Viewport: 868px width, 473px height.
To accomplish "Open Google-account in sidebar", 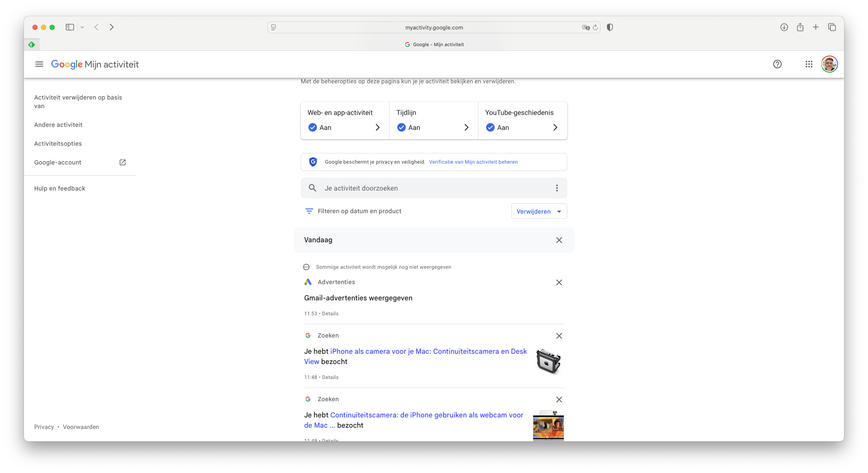I will coord(58,162).
